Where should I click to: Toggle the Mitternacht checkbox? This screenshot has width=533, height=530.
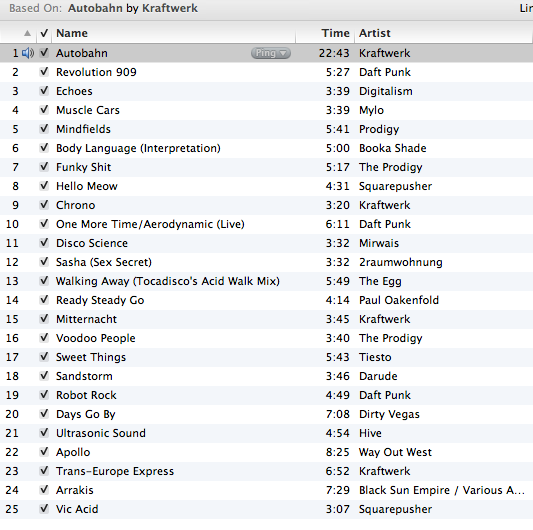click(x=44, y=319)
